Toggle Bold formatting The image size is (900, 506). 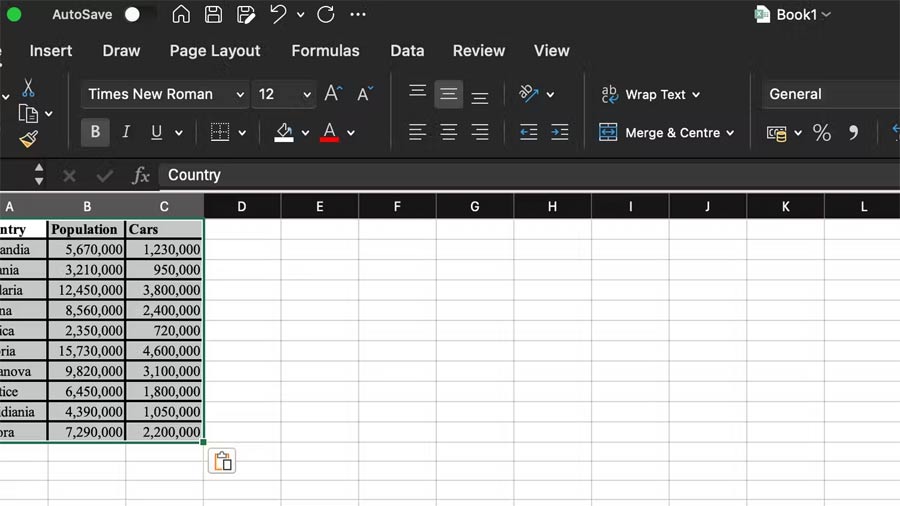coord(95,132)
